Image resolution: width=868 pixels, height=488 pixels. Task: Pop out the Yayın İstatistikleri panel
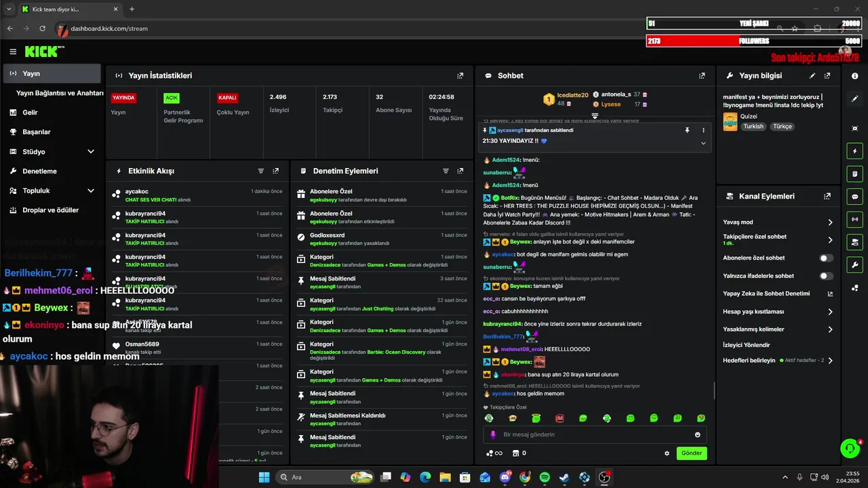click(460, 76)
